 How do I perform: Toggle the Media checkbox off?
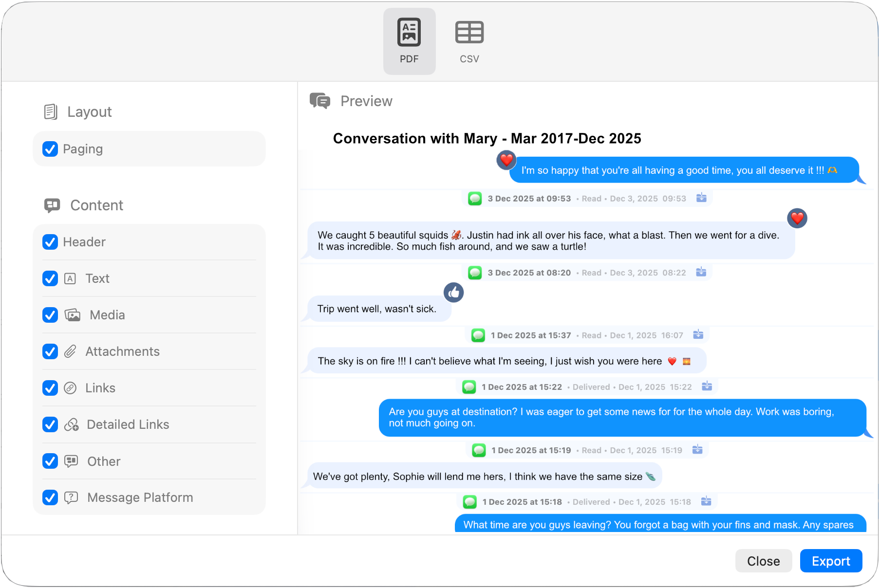tap(50, 315)
